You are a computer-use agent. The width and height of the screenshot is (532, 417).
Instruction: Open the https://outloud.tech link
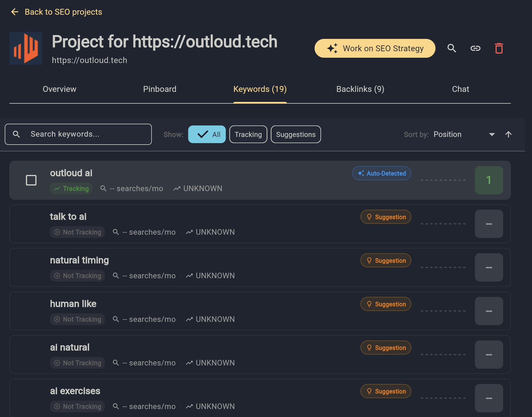(89, 60)
